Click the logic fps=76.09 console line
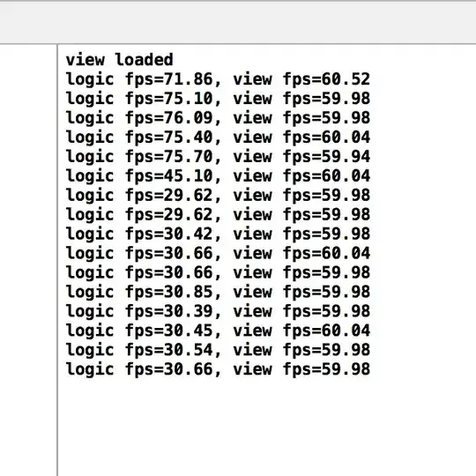The height and width of the screenshot is (476, 476). [218, 118]
